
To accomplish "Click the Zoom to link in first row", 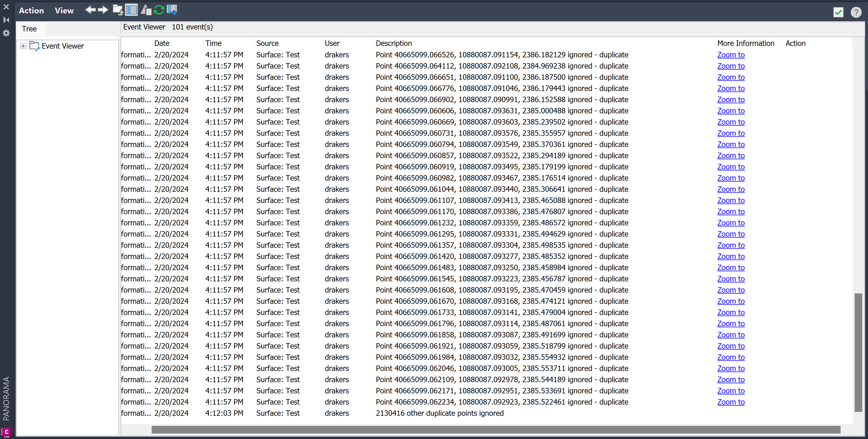I will pyautogui.click(x=731, y=55).
